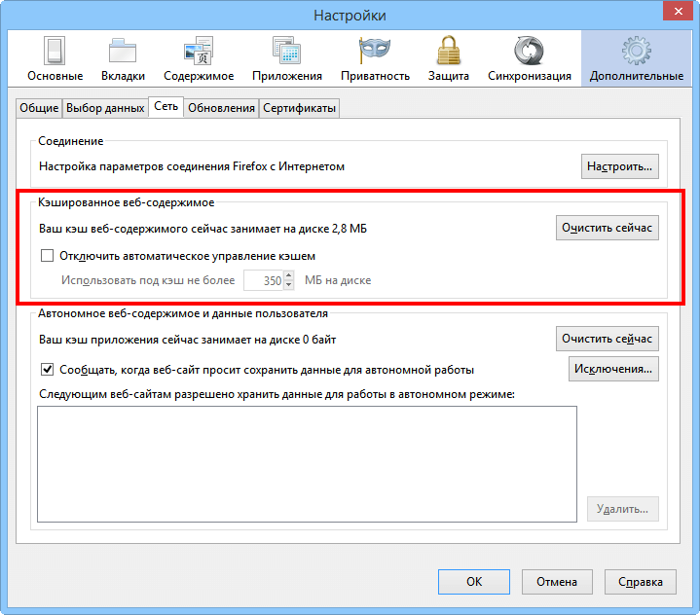This screenshot has width=700, height=615.
Task: Click the 'Автономное веб-содержимое и данные пользователя' heading
Action: click(x=183, y=313)
